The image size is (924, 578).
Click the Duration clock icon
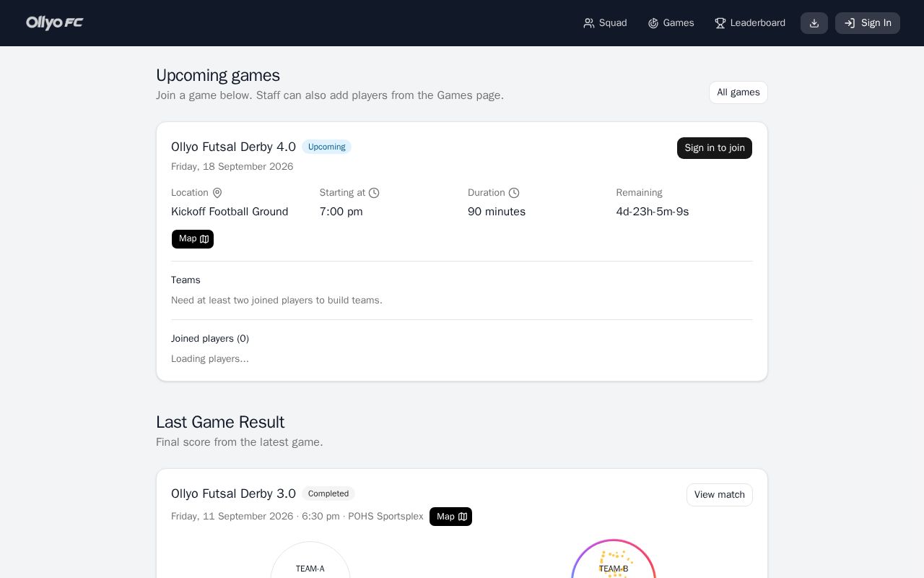tap(514, 193)
